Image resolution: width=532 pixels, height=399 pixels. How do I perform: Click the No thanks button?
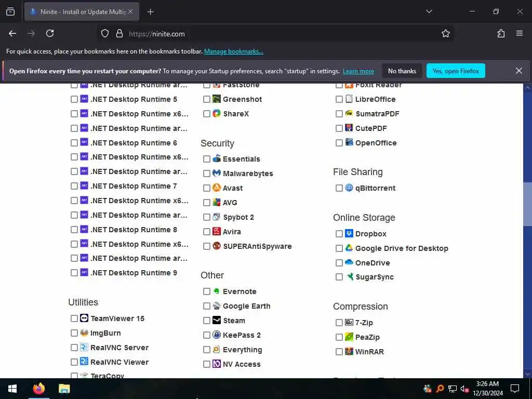click(402, 71)
